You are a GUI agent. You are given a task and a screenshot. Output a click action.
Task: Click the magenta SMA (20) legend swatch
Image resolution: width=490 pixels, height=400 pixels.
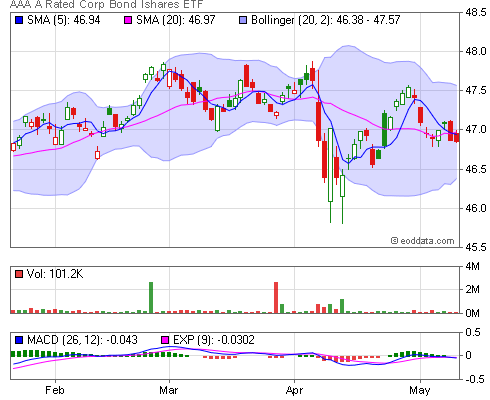tap(128, 20)
